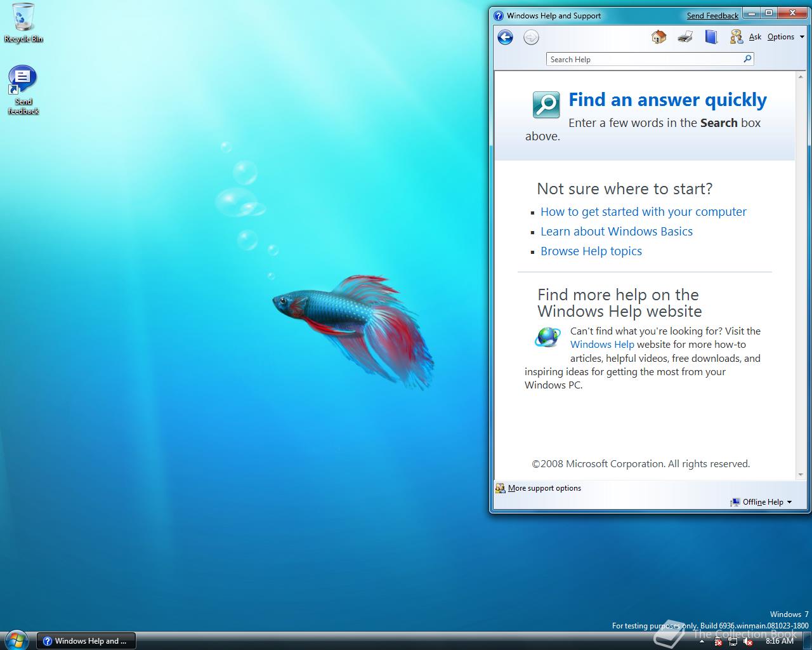Open the Options dropdown menu
The width and height of the screenshot is (812, 650).
(x=785, y=37)
